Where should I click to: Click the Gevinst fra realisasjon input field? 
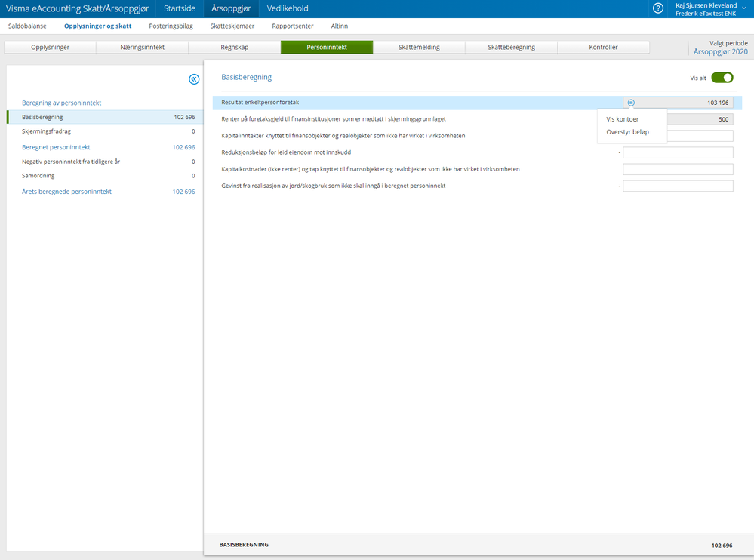tap(678, 186)
